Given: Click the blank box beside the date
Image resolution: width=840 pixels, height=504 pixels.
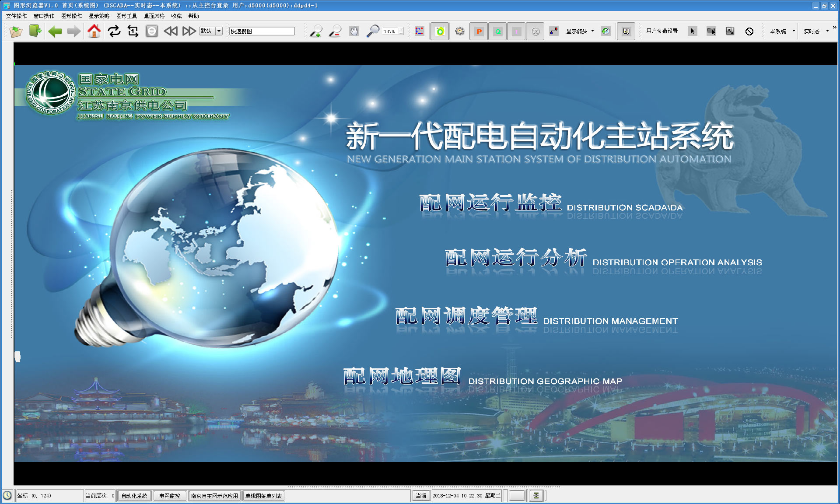Looking at the screenshot, I should click(517, 496).
